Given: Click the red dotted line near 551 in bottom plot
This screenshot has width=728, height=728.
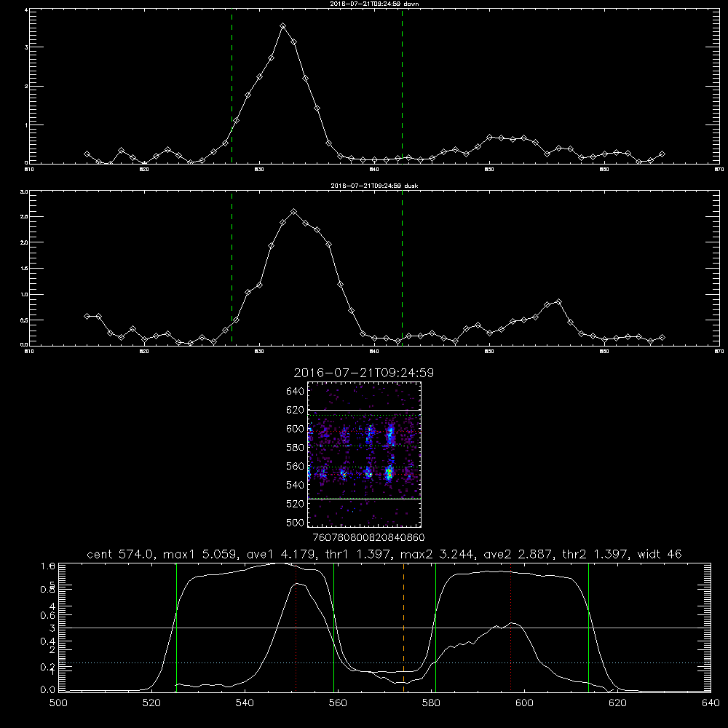Looking at the screenshot, I should coord(296,628).
